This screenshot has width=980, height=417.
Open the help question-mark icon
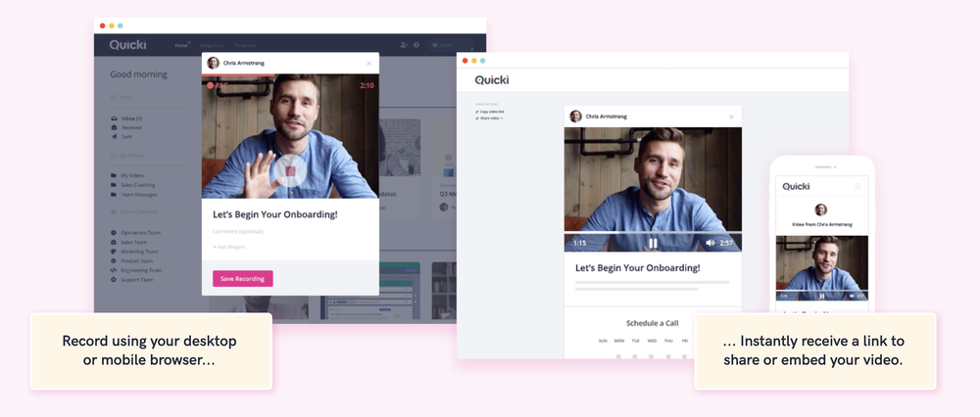click(416, 45)
